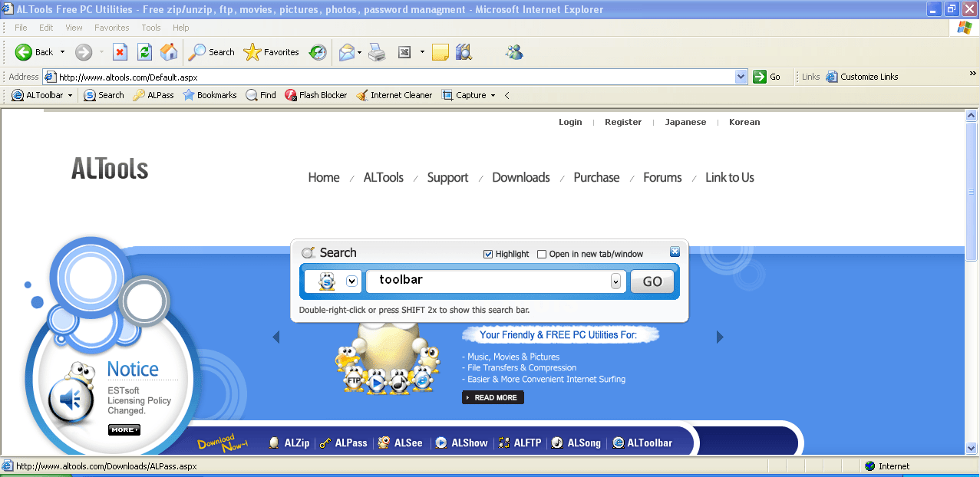Refresh the page using the browser toolbar icon
Screen dimensions: 980x477
pyautogui.click(x=144, y=52)
